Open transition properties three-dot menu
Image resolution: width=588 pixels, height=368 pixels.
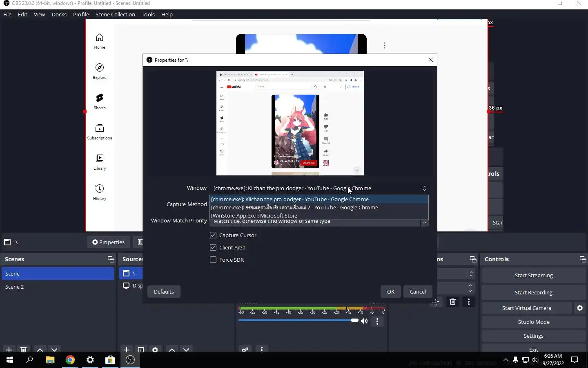(469, 302)
